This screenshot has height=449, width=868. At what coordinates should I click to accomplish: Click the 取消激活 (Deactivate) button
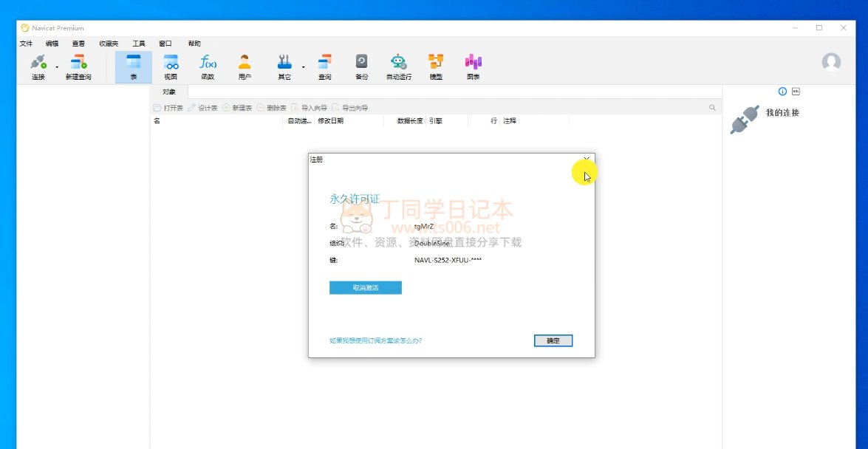tap(366, 288)
